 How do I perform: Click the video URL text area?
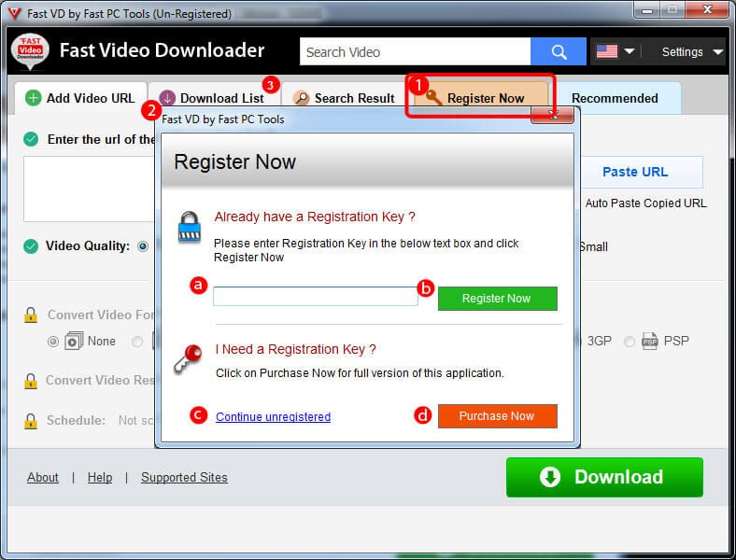(89, 189)
